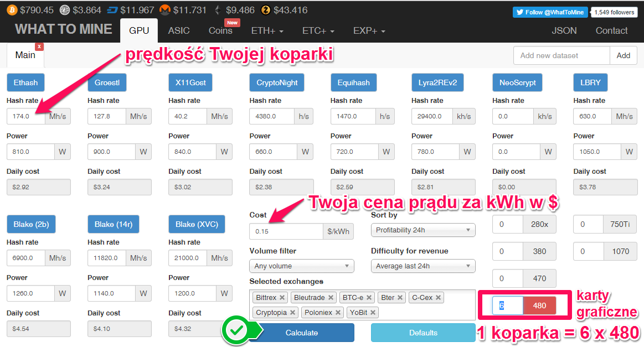The height and width of the screenshot is (347, 644).
Task: Remove the Bittrex exchange tag
Action: pos(282,298)
